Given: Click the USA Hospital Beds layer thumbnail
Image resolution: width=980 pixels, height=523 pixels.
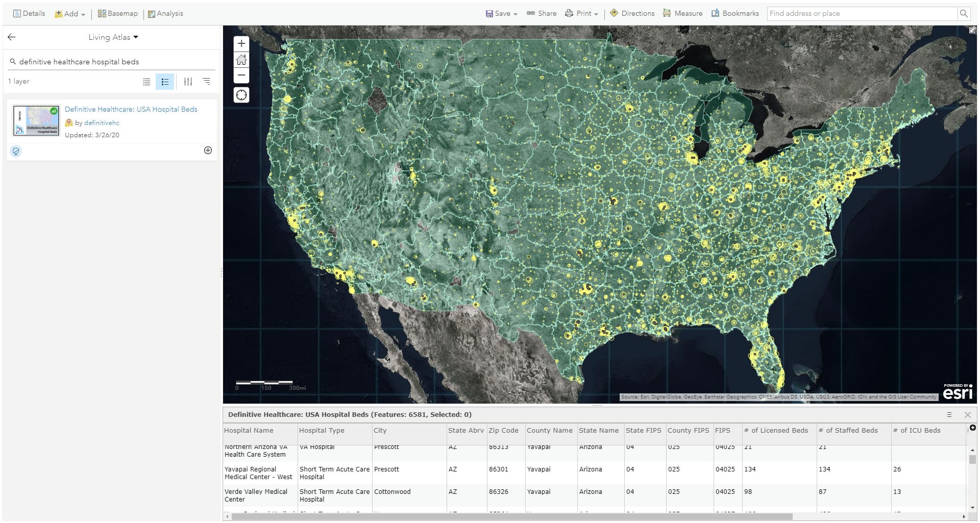Looking at the screenshot, I should coord(36,121).
